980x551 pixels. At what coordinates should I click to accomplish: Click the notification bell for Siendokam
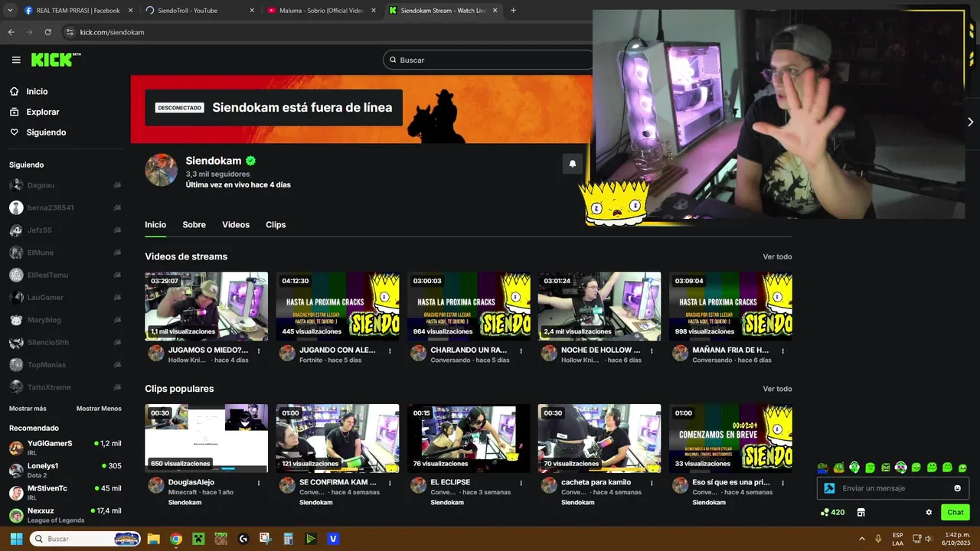coord(572,164)
